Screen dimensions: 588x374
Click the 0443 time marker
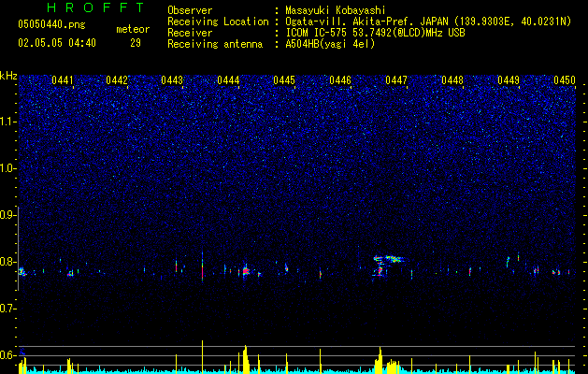172,80
